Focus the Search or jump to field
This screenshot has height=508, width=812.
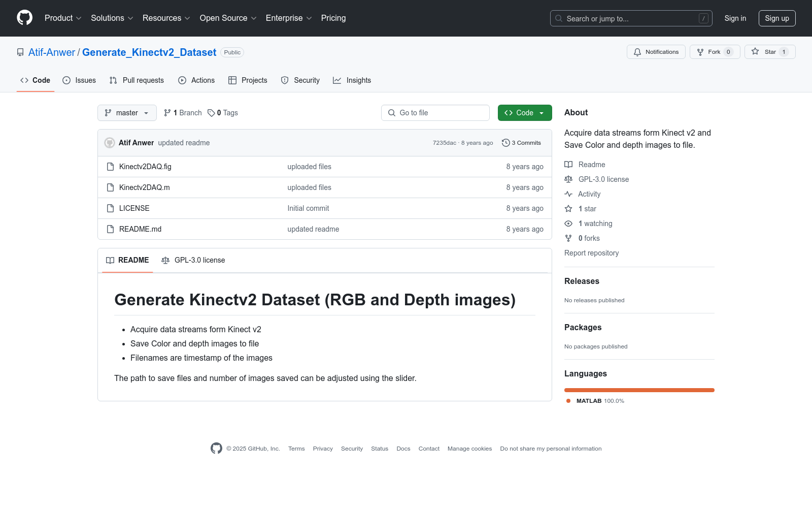pyautogui.click(x=631, y=18)
